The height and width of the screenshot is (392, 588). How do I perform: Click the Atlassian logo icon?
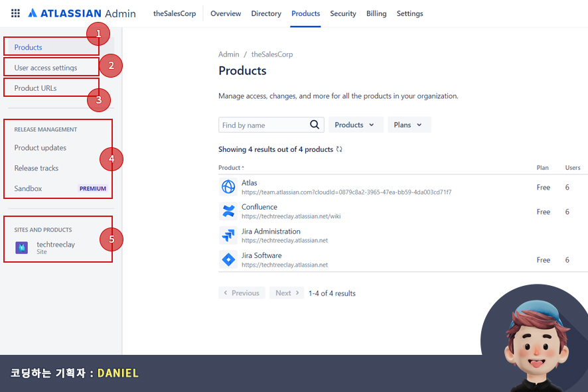click(33, 13)
